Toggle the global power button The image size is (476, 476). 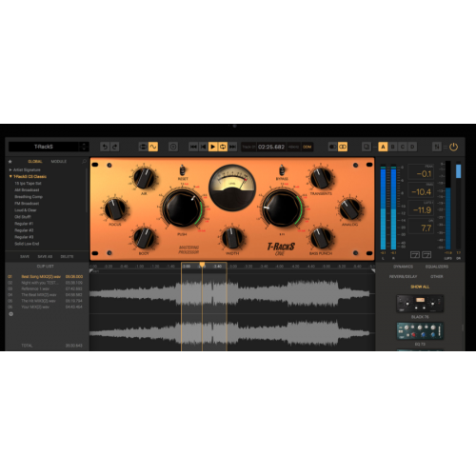(x=454, y=147)
